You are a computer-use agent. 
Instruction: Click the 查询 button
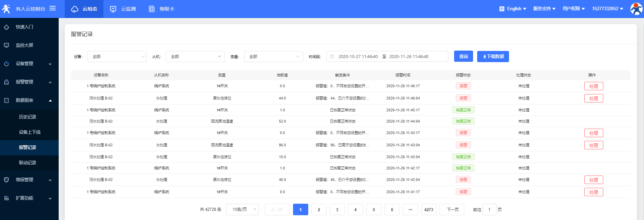click(x=464, y=57)
